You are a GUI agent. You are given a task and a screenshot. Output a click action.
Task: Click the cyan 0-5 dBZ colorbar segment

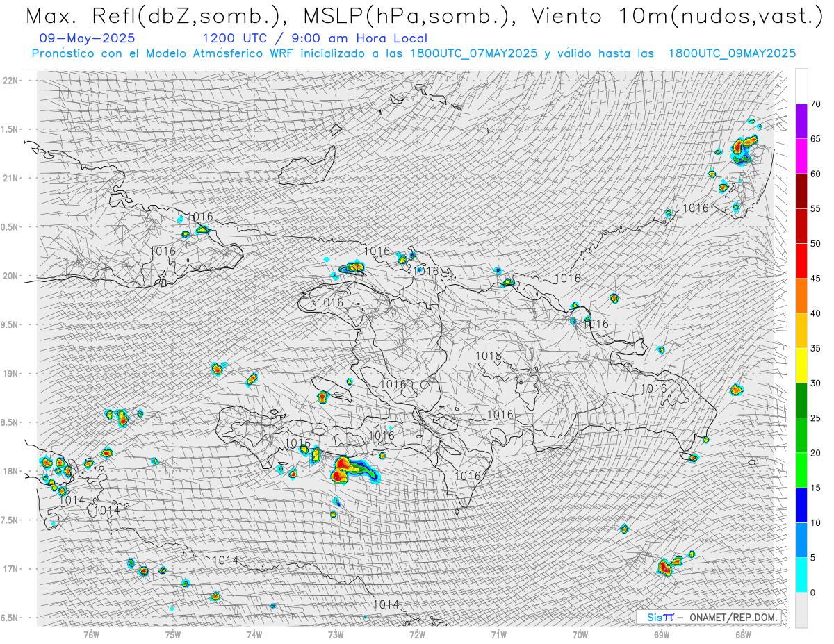click(x=801, y=575)
